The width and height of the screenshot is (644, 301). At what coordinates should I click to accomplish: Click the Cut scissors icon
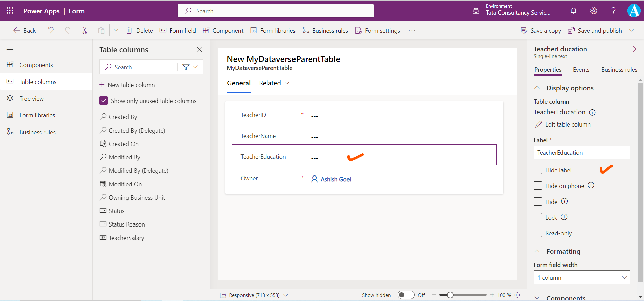[x=85, y=30]
